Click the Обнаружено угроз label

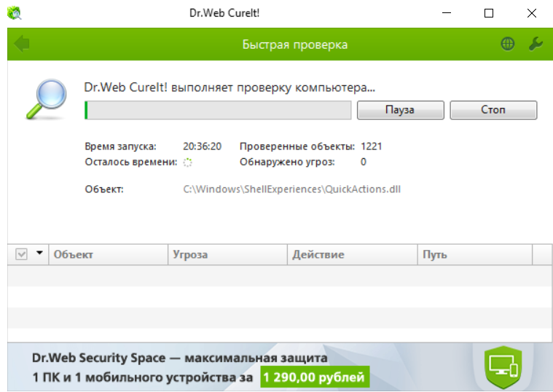click(x=287, y=162)
